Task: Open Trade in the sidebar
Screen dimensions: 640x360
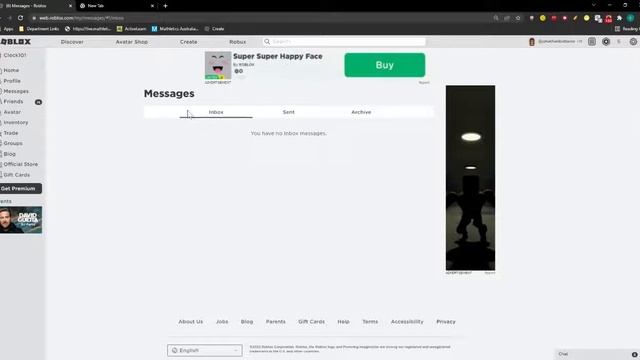Action: [x=11, y=133]
